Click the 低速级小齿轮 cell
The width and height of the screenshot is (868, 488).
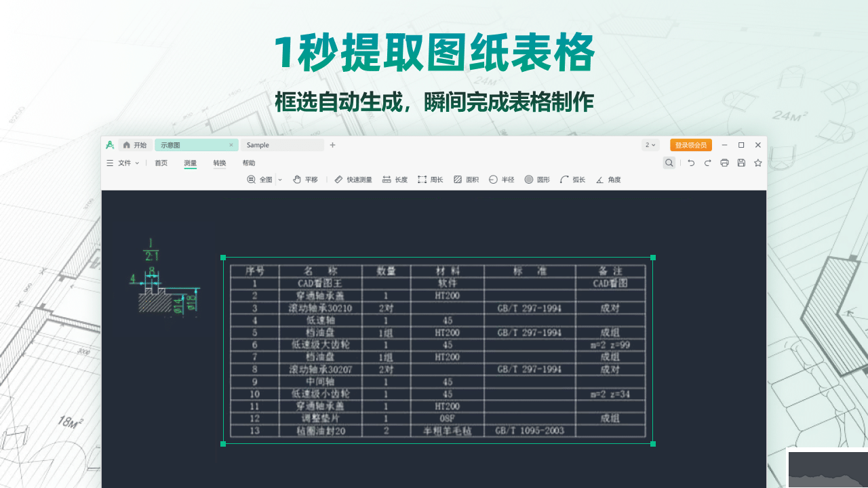tap(321, 394)
